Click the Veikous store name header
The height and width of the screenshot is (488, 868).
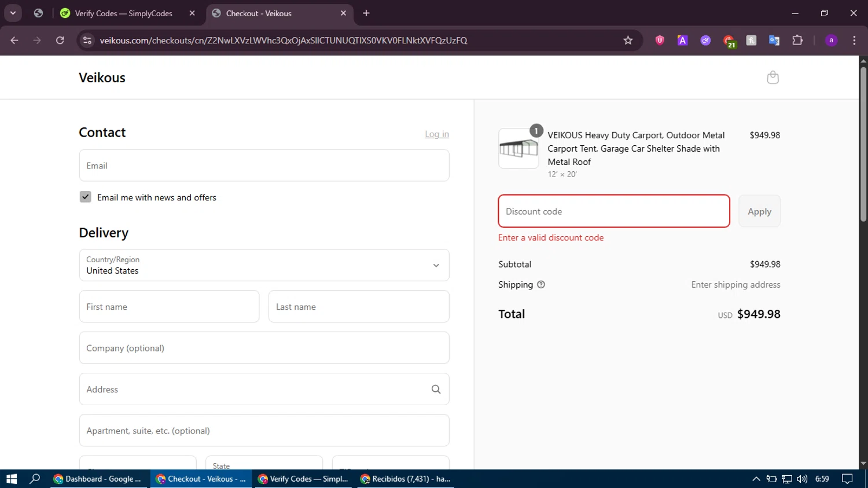pyautogui.click(x=102, y=78)
